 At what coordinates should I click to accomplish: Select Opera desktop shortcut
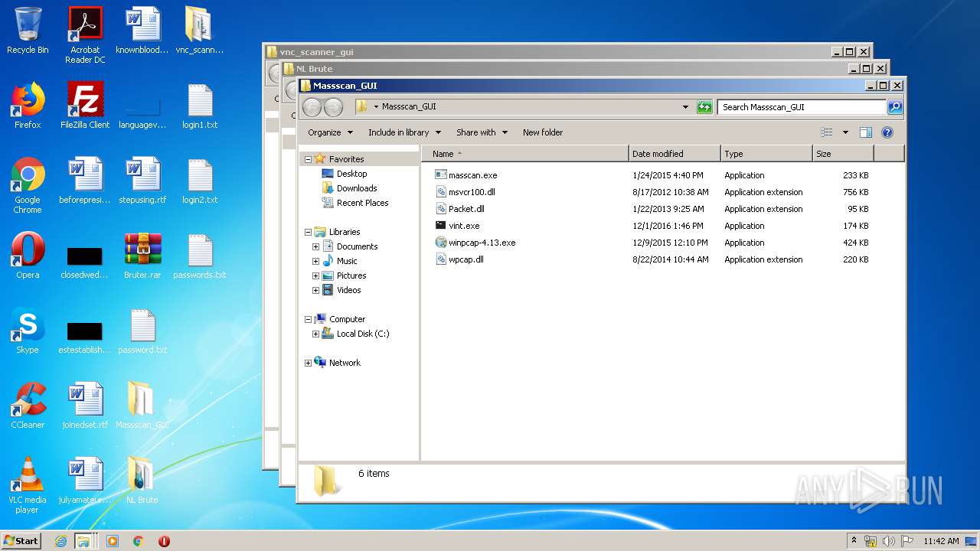click(28, 256)
